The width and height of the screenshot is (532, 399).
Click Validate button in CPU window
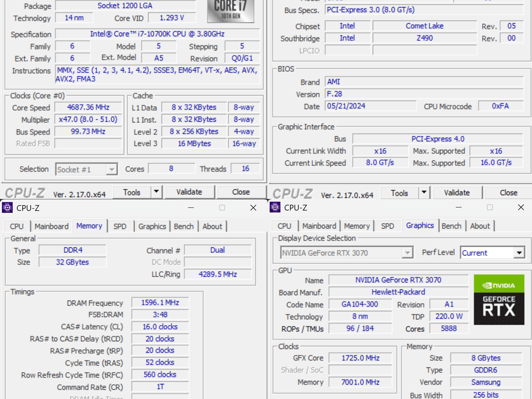189,192
